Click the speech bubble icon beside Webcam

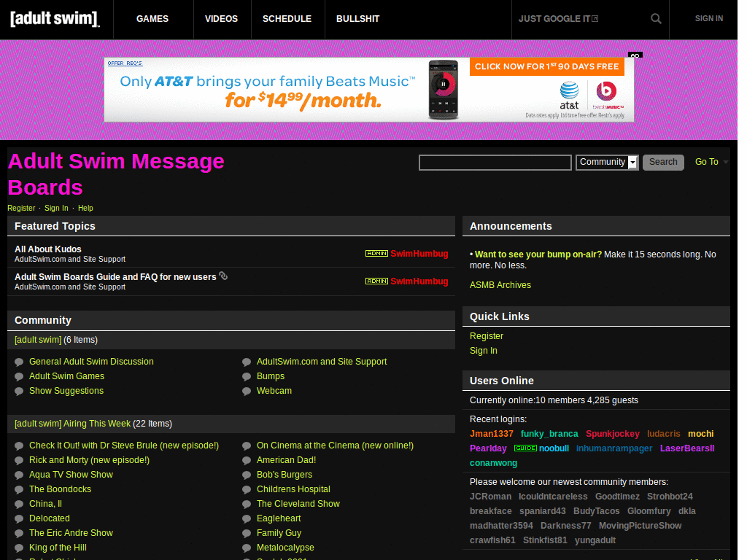(x=247, y=392)
